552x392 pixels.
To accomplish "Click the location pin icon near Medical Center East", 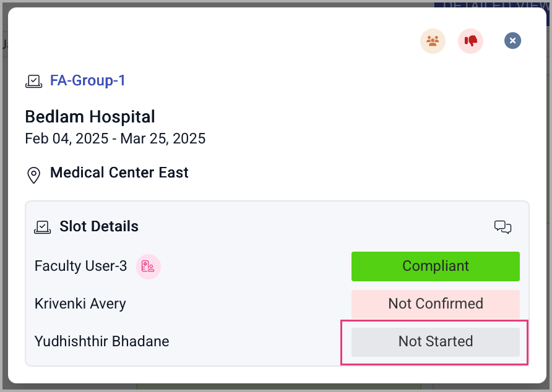I will [x=34, y=175].
